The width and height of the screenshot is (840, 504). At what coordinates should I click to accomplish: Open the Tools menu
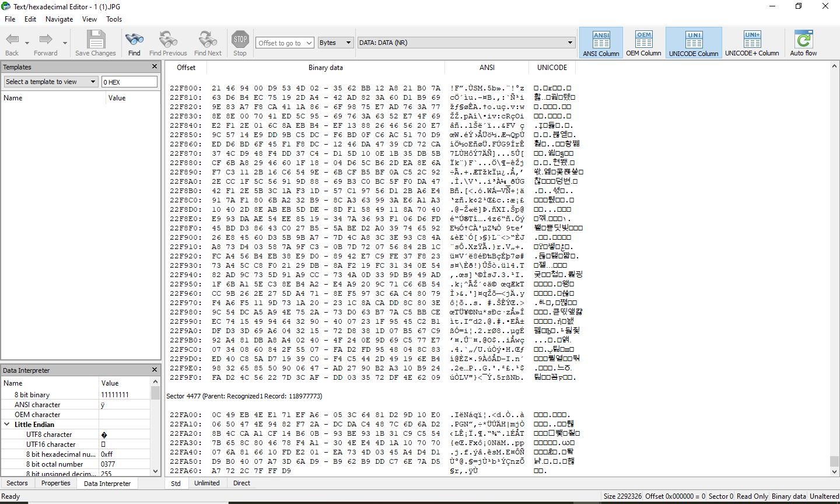click(114, 19)
